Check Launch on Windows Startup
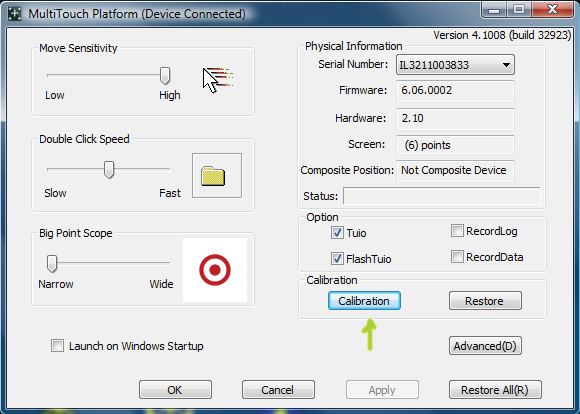The height and width of the screenshot is (414, 580). (57, 346)
